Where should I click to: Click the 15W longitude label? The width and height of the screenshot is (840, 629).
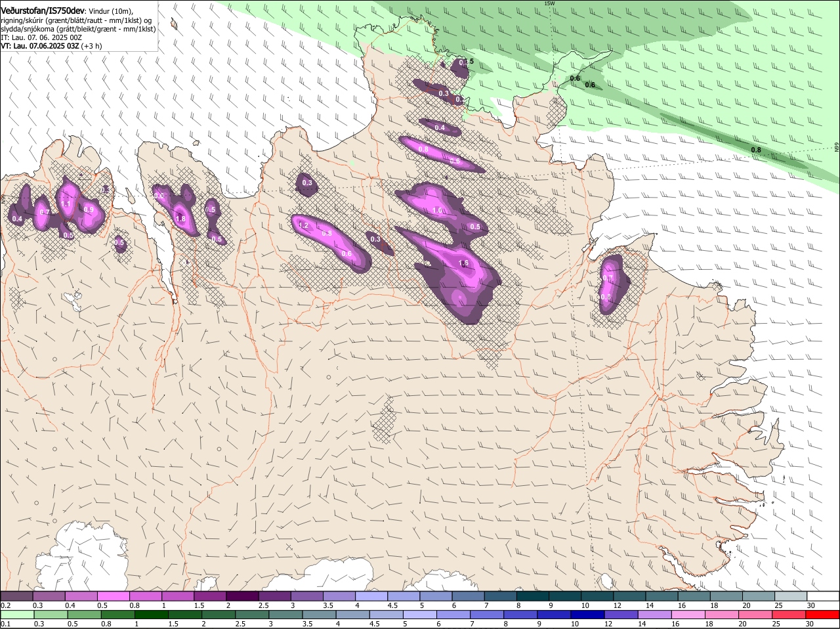[x=549, y=3]
